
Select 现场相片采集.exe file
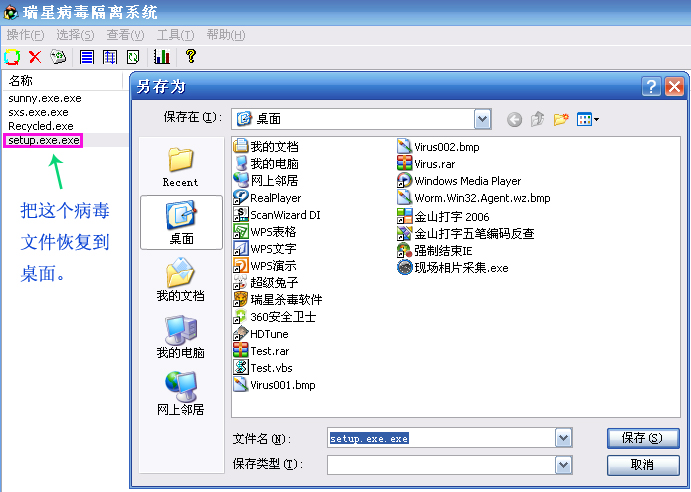[x=453, y=268]
